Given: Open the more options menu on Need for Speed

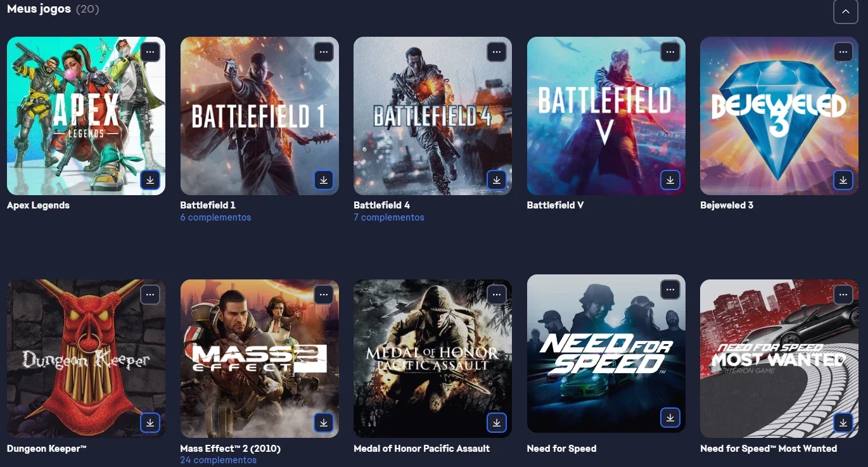Looking at the screenshot, I should click(x=670, y=290).
